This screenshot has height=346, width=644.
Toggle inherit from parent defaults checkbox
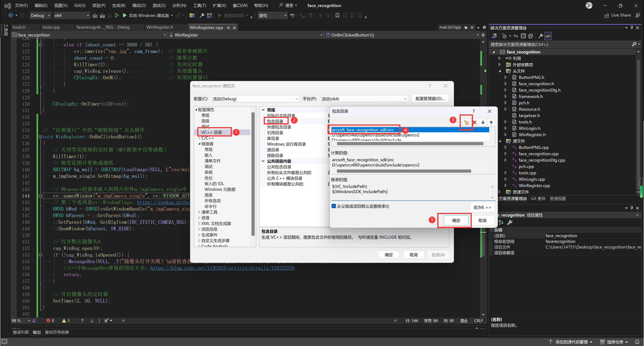tap(334, 206)
